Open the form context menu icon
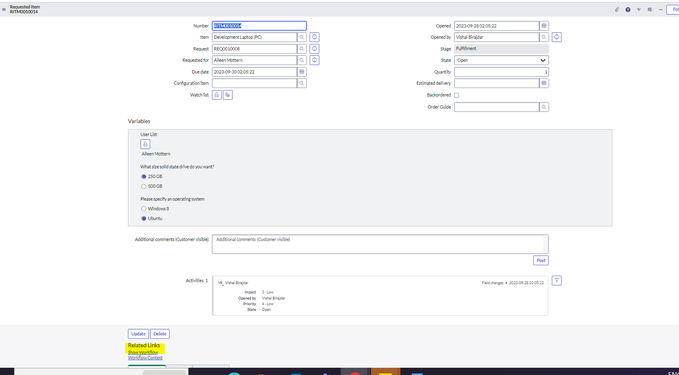The height and width of the screenshot is (375, 679). pyautogui.click(x=4, y=10)
